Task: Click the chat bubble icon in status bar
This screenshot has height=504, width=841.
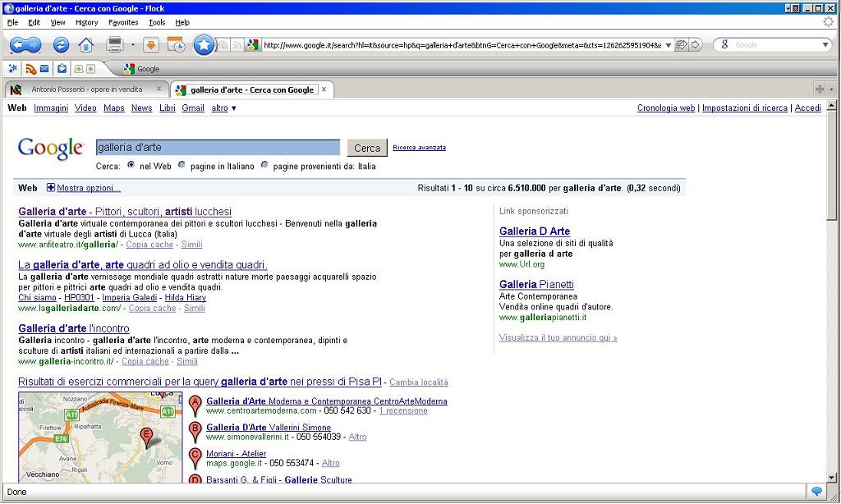Action: (x=817, y=492)
